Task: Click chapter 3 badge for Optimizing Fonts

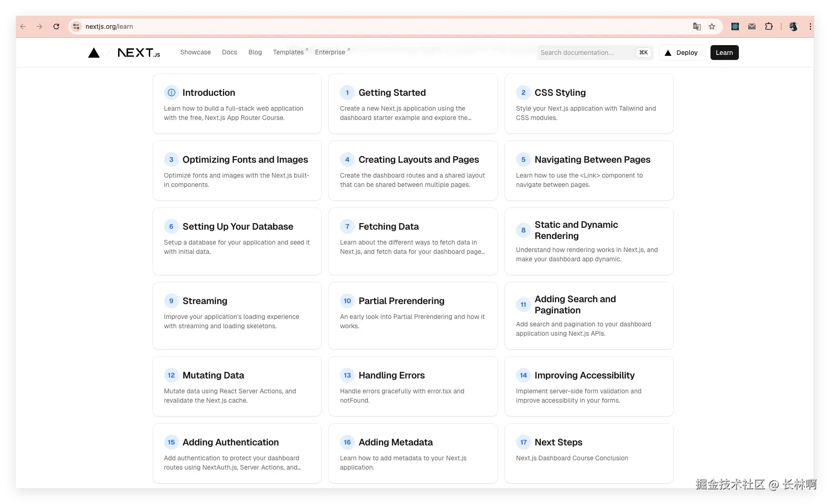Action: point(171,159)
